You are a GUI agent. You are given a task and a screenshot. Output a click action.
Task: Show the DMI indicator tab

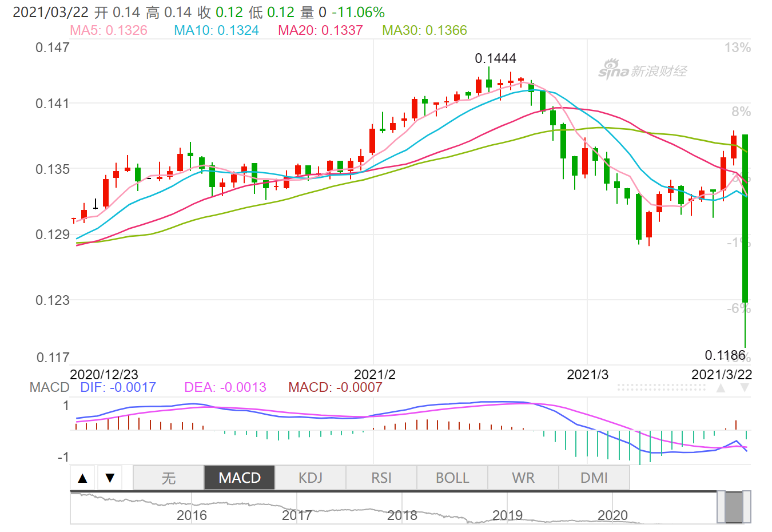pyautogui.click(x=594, y=478)
